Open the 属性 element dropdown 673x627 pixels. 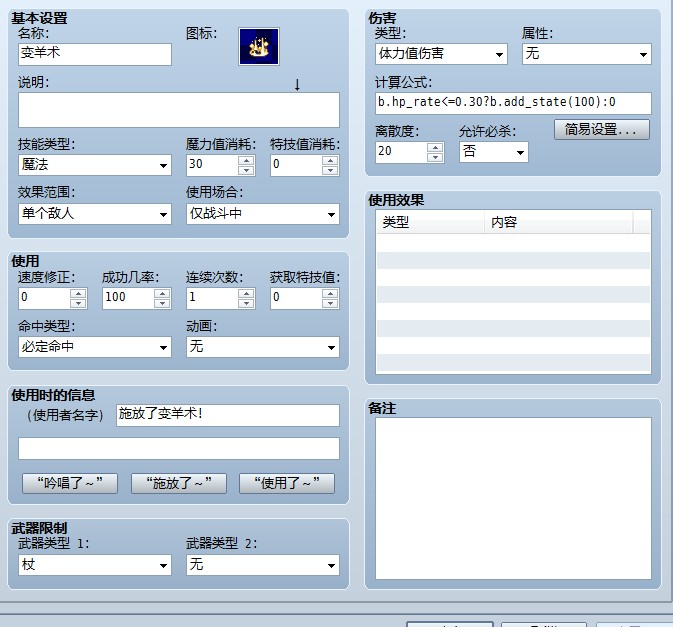[587, 54]
